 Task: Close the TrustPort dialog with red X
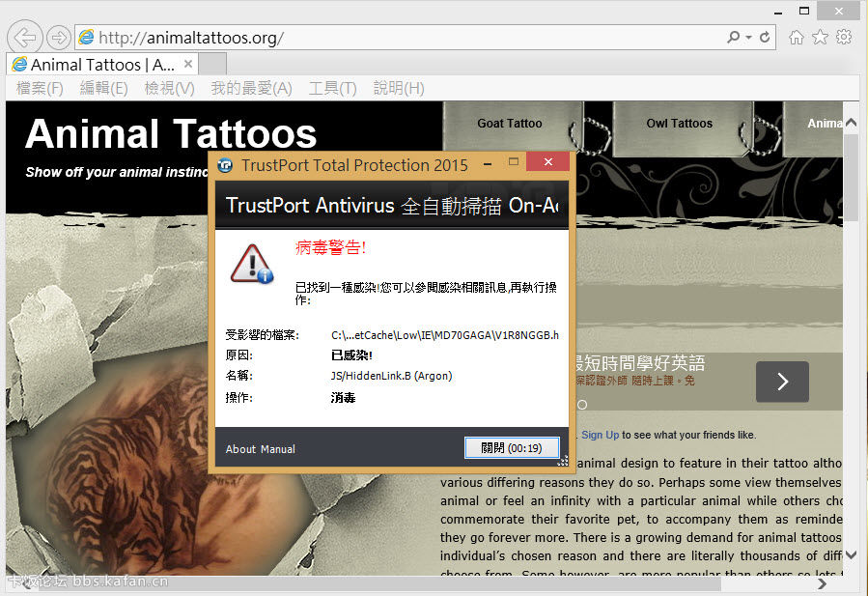coord(548,161)
